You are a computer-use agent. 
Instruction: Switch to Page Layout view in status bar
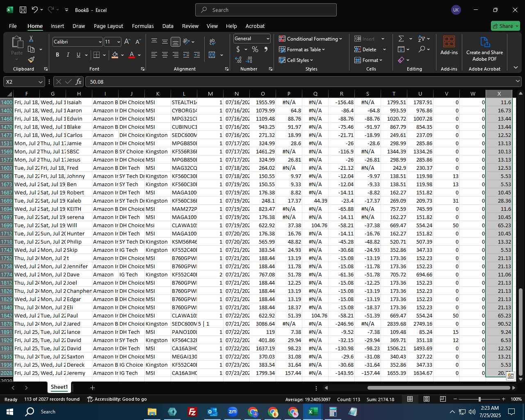pyautogui.click(x=427, y=399)
